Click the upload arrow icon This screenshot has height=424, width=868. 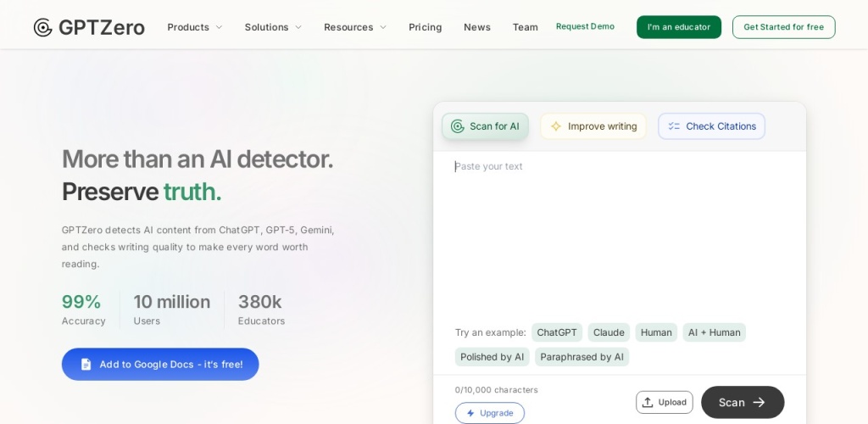pyautogui.click(x=648, y=402)
